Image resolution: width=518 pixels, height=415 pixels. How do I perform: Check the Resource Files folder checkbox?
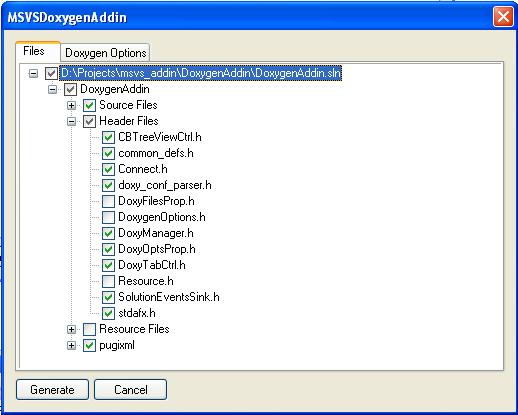point(89,329)
